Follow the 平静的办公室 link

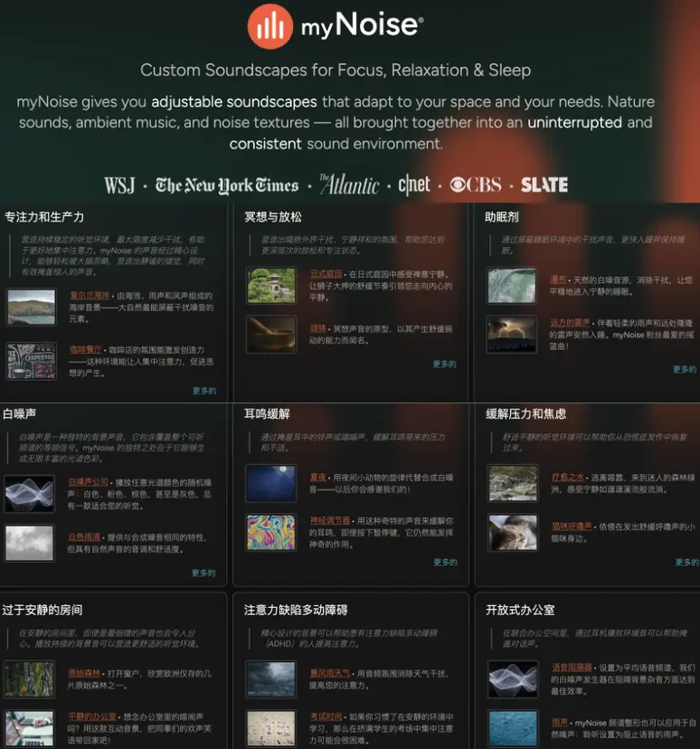pos(92,716)
